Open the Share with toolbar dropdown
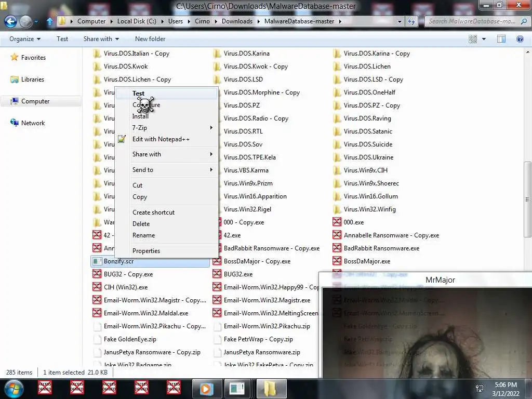Image resolution: width=532 pixels, height=399 pixels. pos(101,39)
